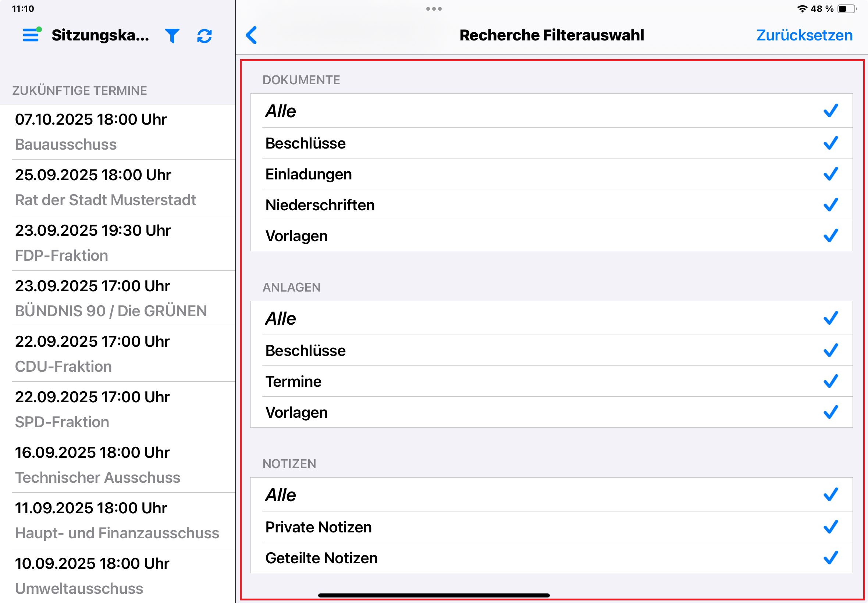
Task: Refresh the Sitzungskalender list
Action: (204, 35)
